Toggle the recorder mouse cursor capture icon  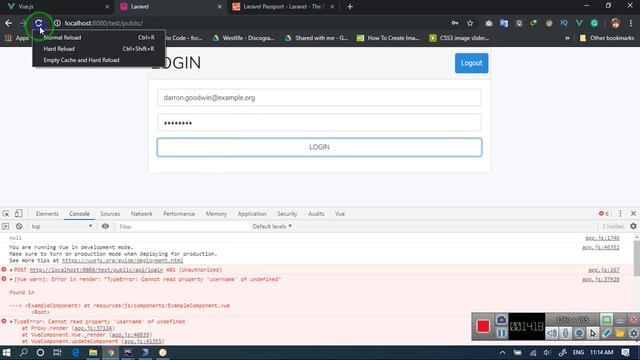[x=593, y=333]
